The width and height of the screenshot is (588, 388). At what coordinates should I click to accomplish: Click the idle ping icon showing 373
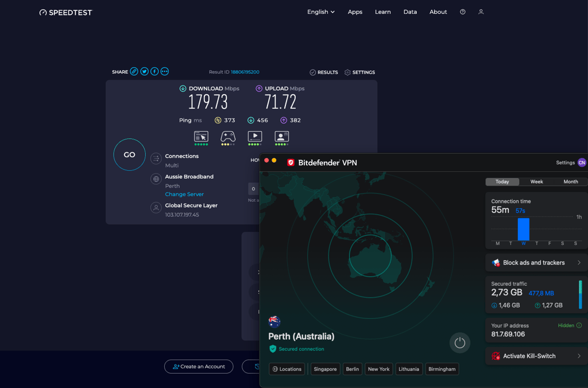click(x=218, y=121)
